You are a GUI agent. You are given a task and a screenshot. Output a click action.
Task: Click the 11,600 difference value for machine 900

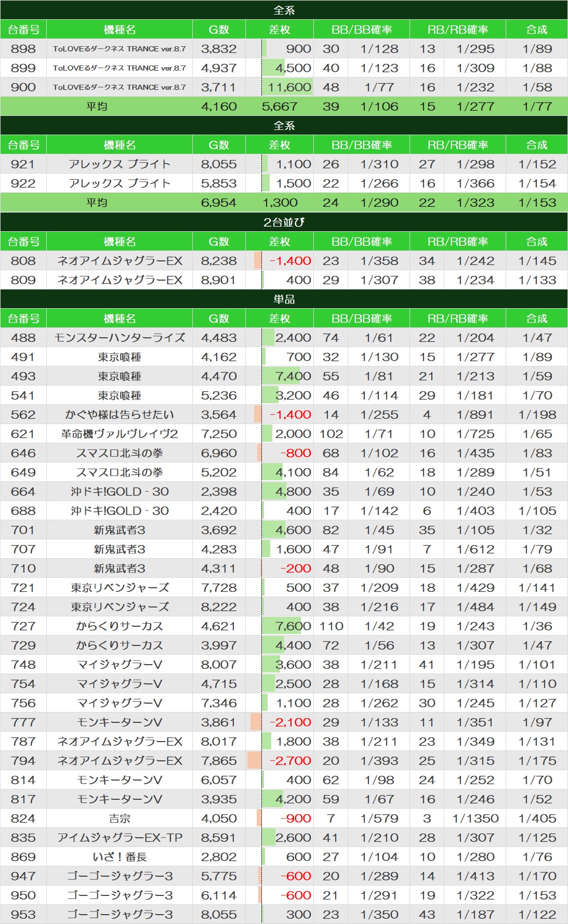(289, 87)
